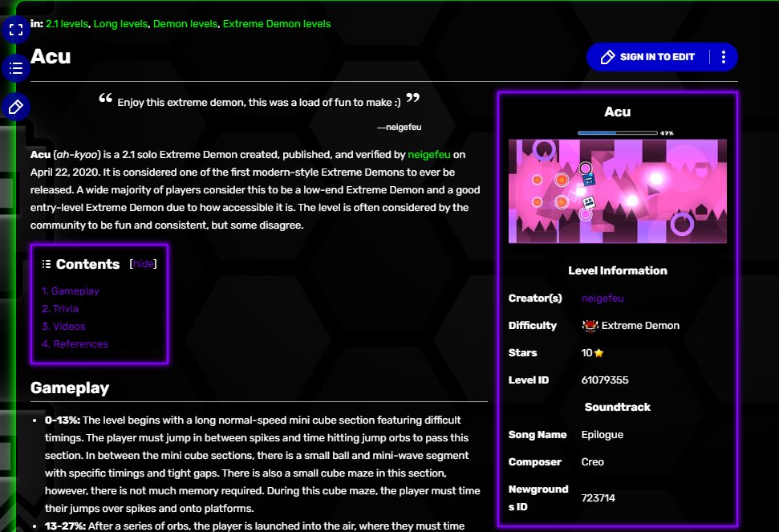779x532 pixels.
Task: Jump to 4. References in Contents
Action: (x=75, y=343)
